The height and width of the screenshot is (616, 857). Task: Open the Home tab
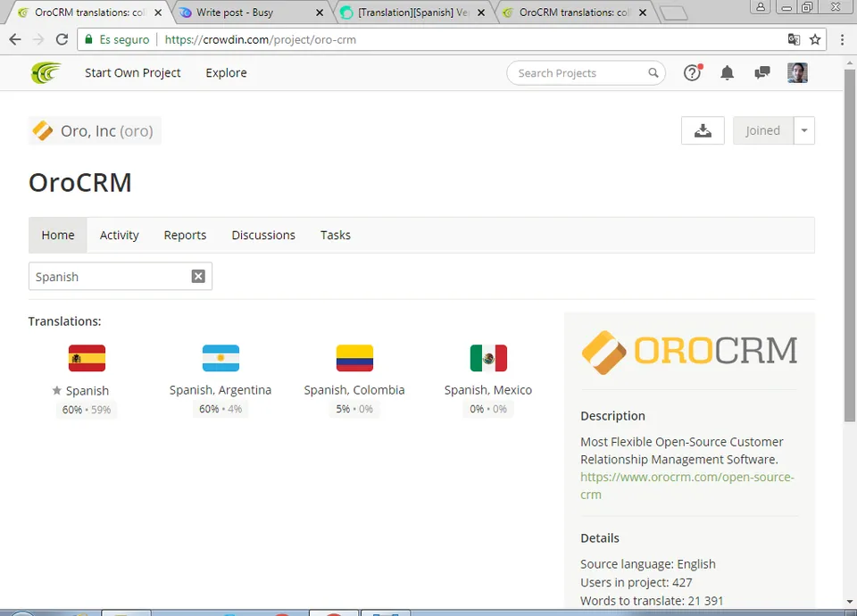(58, 235)
